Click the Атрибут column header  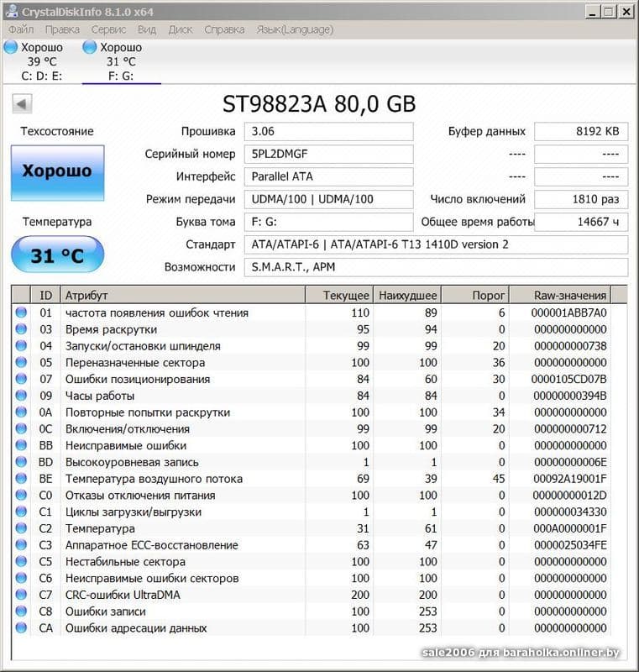(183, 296)
